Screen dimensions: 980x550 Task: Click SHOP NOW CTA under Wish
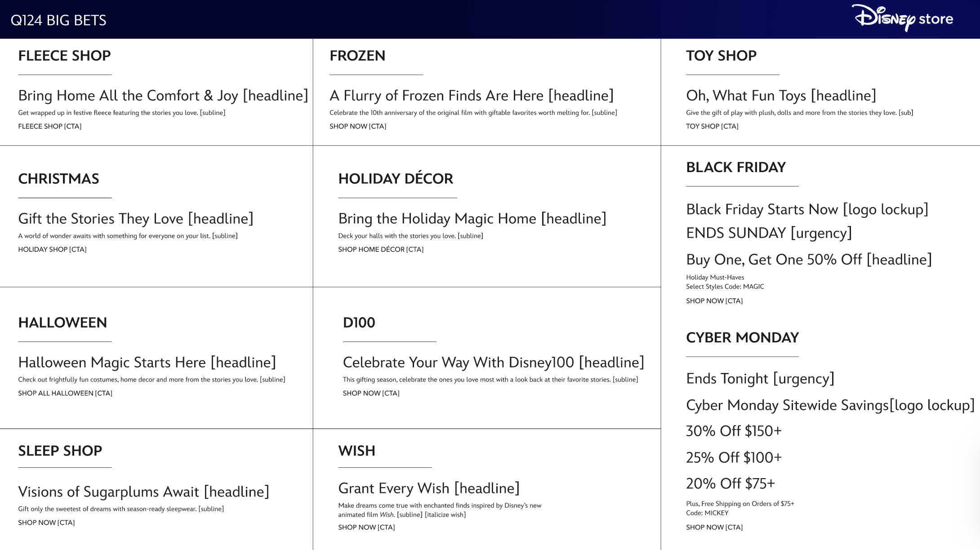coord(366,527)
